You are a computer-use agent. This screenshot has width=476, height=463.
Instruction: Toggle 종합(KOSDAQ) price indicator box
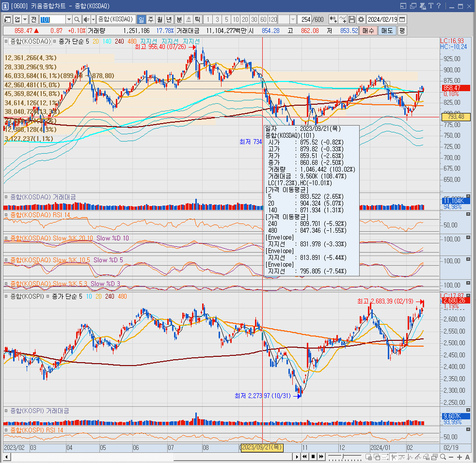[6, 41]
